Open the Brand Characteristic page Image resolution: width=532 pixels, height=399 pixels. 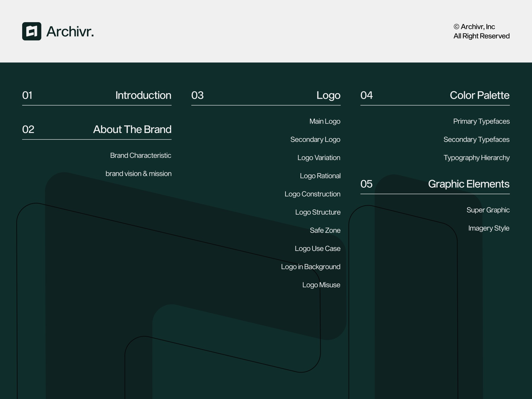(140, 155)
